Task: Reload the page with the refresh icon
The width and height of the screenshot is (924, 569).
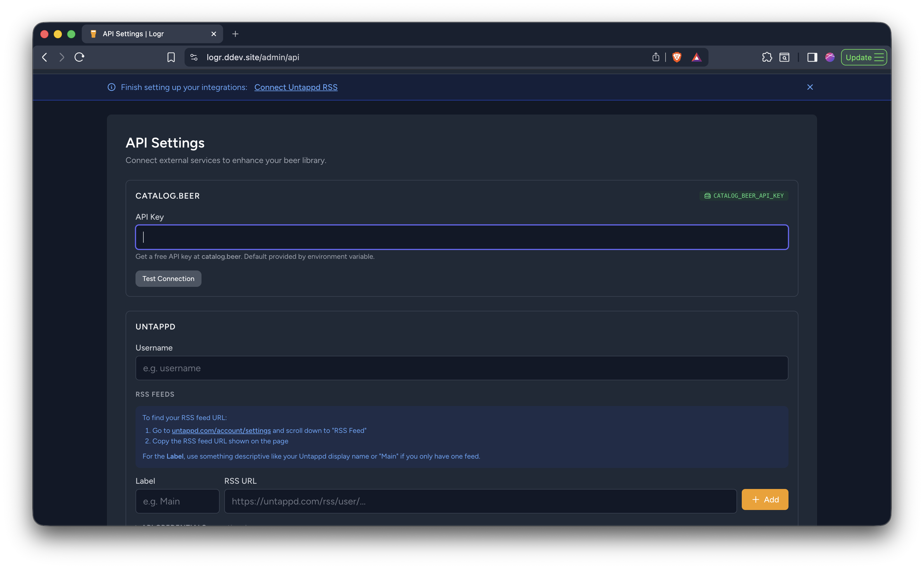Action: 79,57
